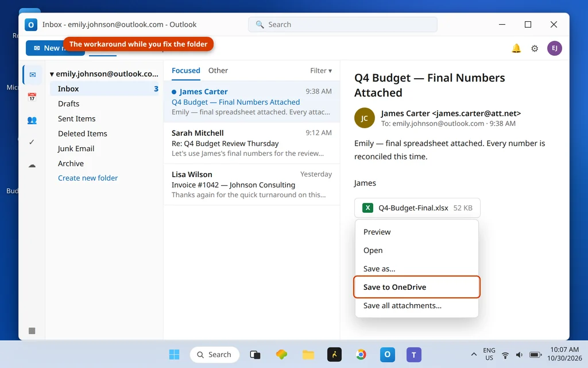This screenshot has width=588, height=368.
Task: Select the Drafts folder
Action: tap(105, 103)
